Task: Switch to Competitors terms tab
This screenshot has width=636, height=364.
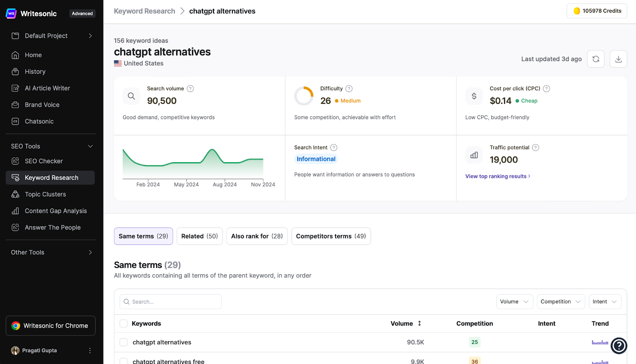Action: [x=331, y=236]
